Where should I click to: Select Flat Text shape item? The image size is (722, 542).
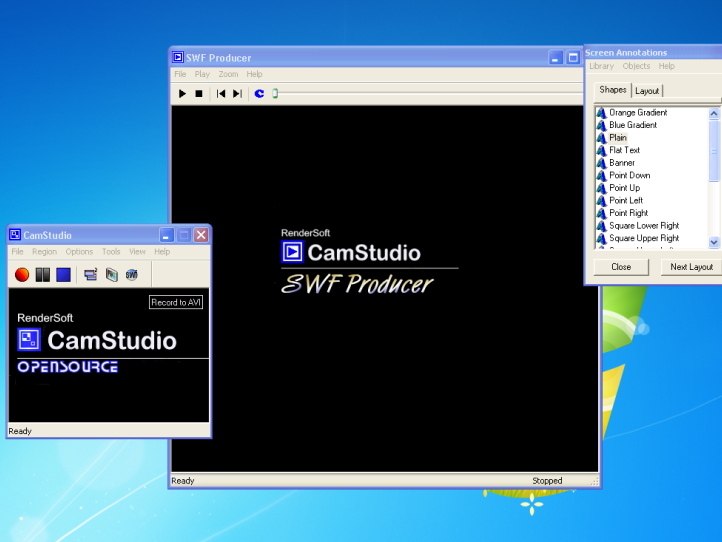(624, 150)
